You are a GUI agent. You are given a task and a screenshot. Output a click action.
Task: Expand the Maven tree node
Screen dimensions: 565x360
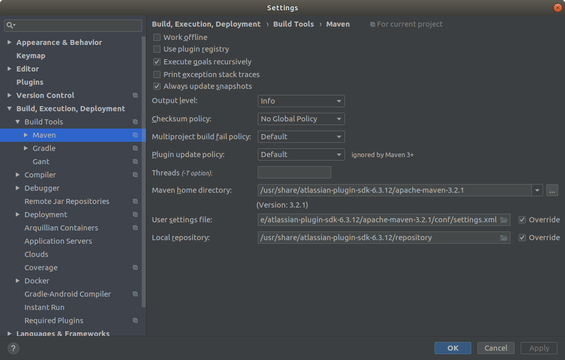(26, 135)
